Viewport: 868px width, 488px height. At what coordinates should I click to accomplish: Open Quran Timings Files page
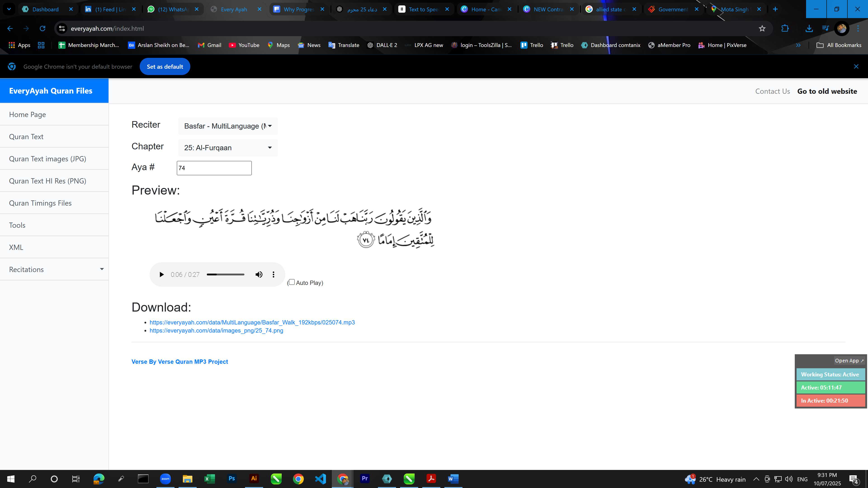tap(54, 203)
